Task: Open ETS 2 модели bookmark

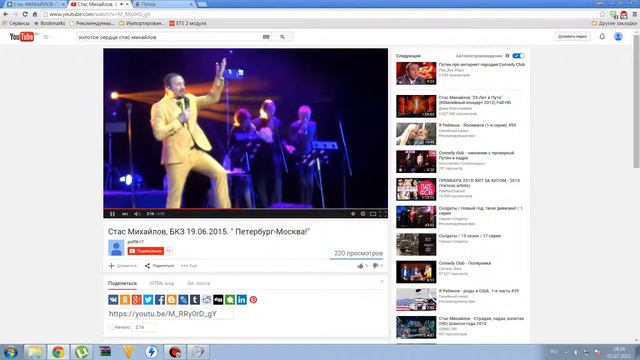Action: (188, 23)
